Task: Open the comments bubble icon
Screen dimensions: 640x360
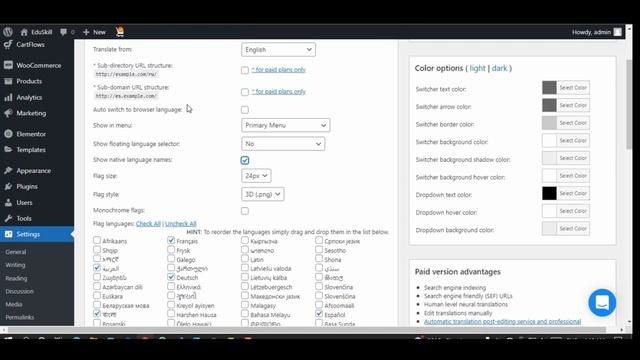Action: click(x=63, y=32)
